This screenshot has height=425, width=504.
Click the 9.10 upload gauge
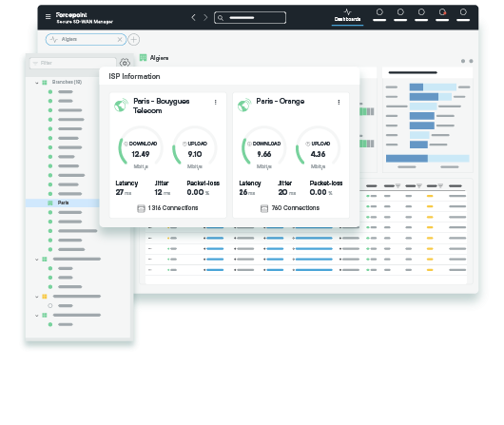[195, 148]
